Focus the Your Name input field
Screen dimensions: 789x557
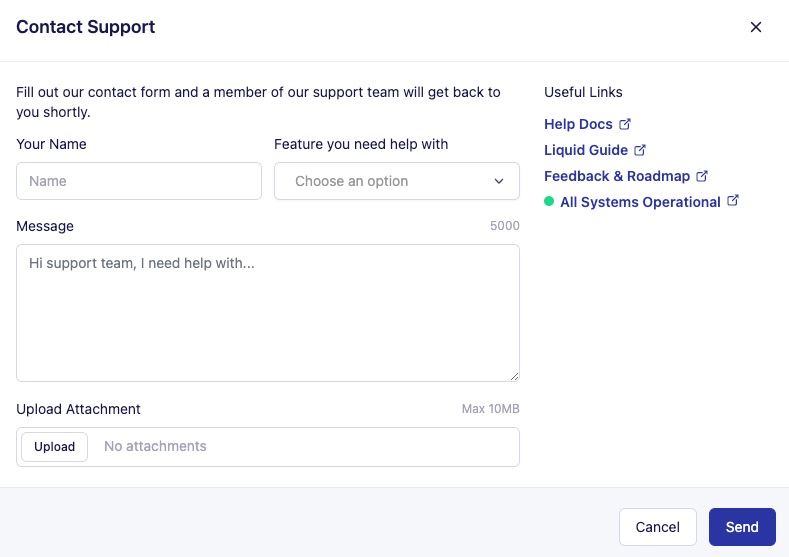coord(139,182)
